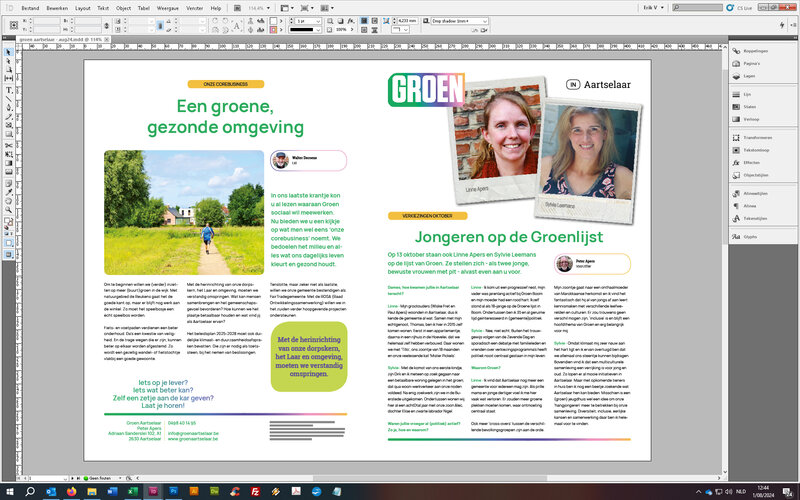Open the Layout menu
800x500 pixels.
(x=83, y=8)
